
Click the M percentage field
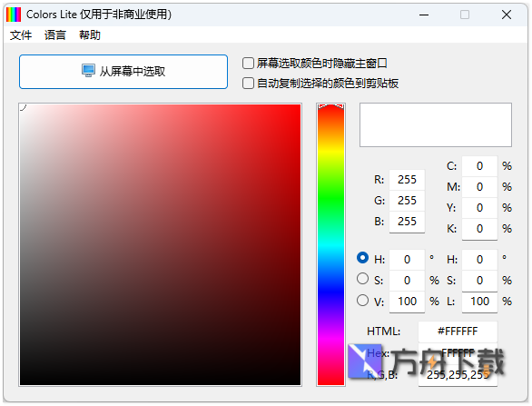pyautogui.click(x=479, y=187)
